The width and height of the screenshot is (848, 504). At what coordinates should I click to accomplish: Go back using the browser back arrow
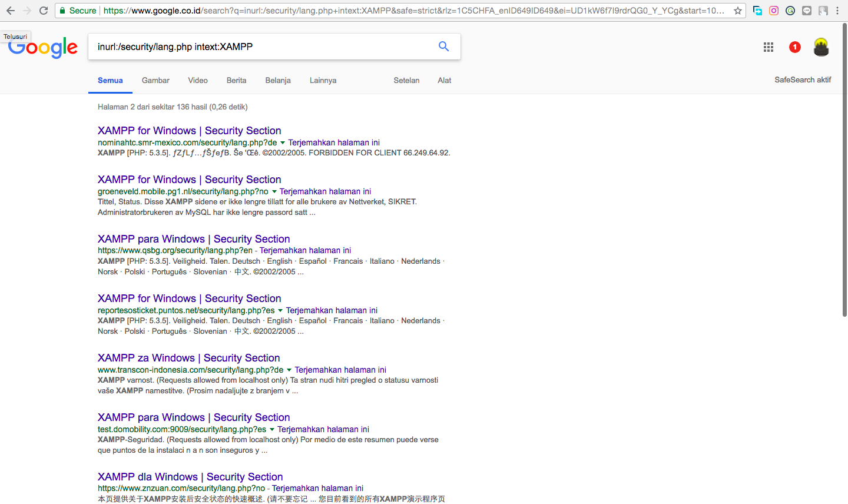pyautogui.click(x=11, y=11)
